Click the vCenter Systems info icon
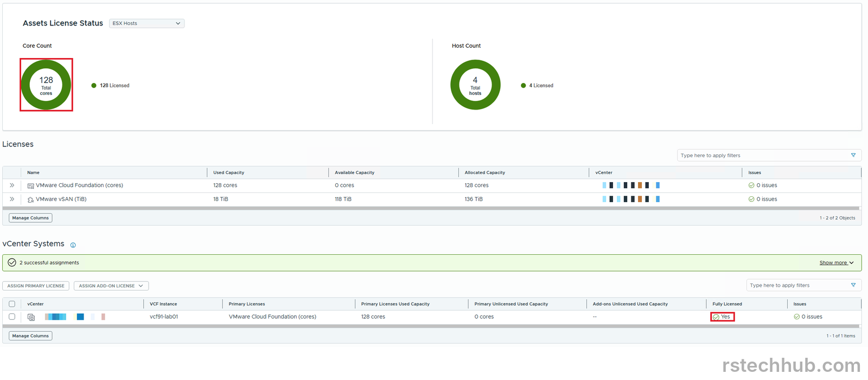This screenshot has height=380, width=868. [73, 245]
